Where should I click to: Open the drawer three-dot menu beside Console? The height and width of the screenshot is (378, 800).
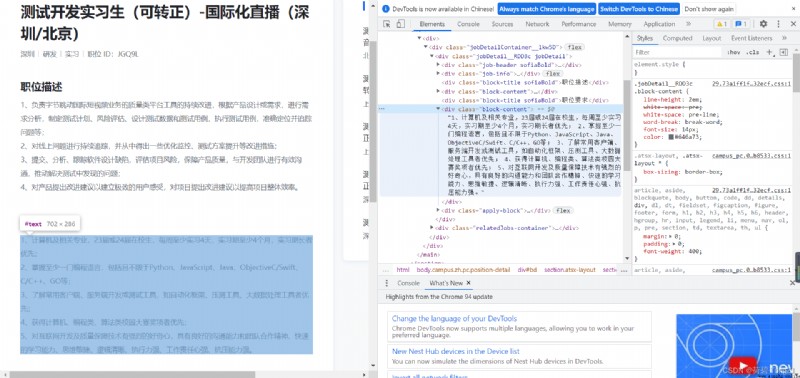point(387,283)
